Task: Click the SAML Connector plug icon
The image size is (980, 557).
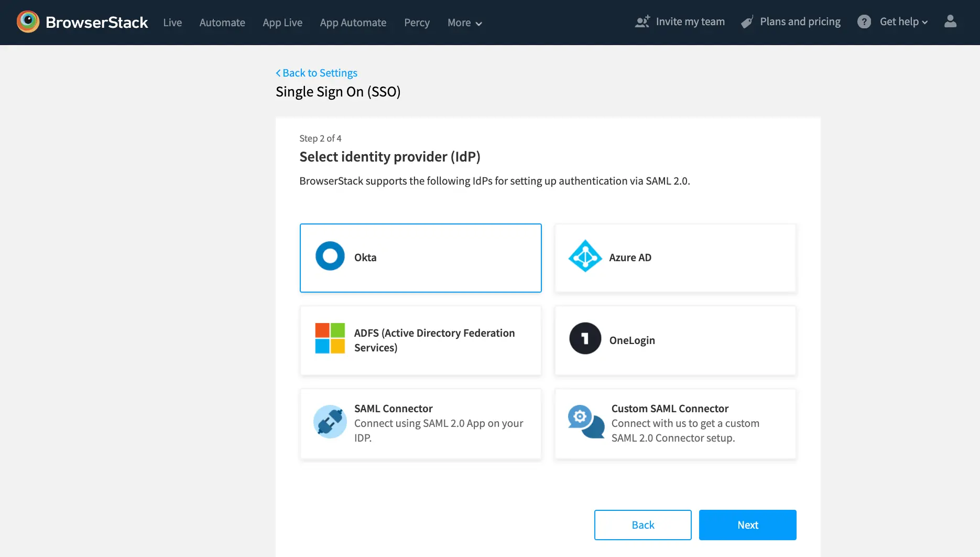Action: tap(330, 422)
